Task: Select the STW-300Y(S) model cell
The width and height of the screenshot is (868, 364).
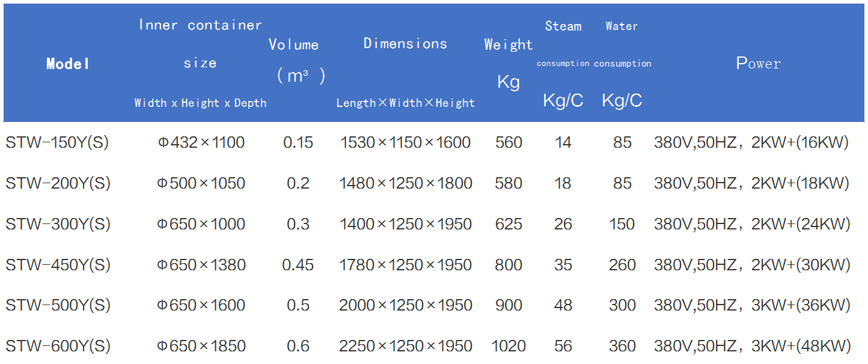Action: [x=58, y=224]
